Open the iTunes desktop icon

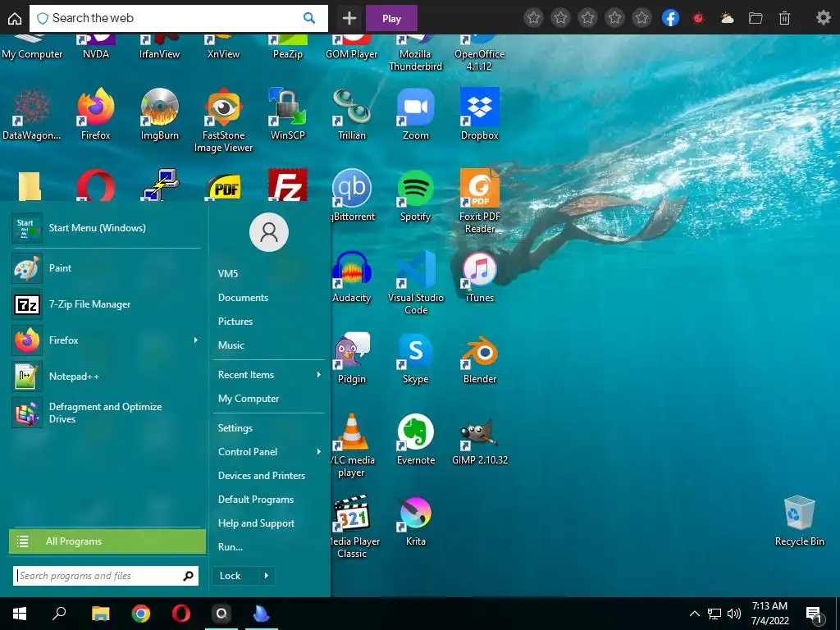coord(479,276)
